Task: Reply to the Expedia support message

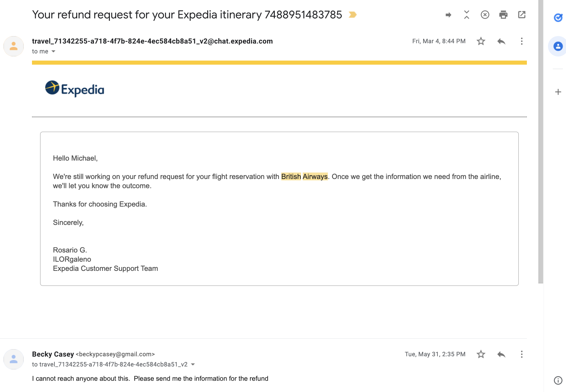Action: click(501, 41)
